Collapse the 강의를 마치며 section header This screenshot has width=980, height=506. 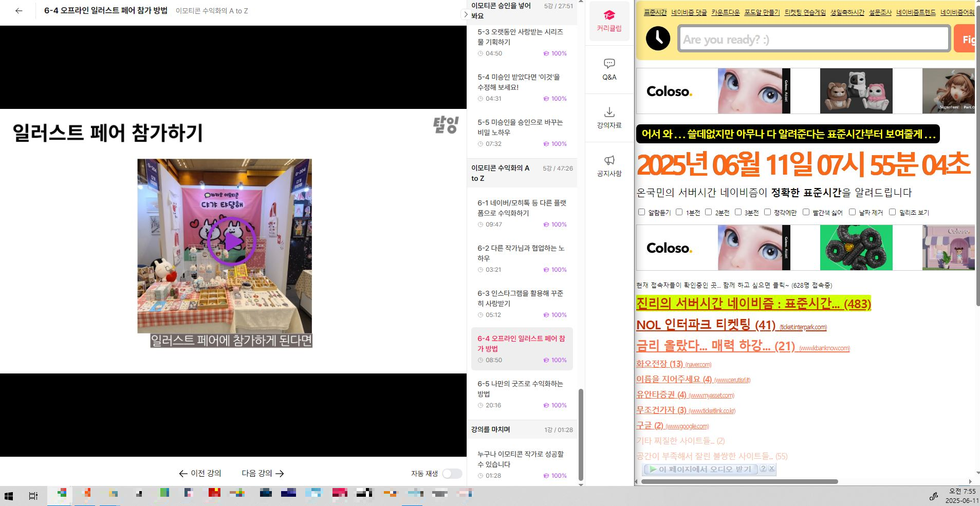tap(522, 429)
